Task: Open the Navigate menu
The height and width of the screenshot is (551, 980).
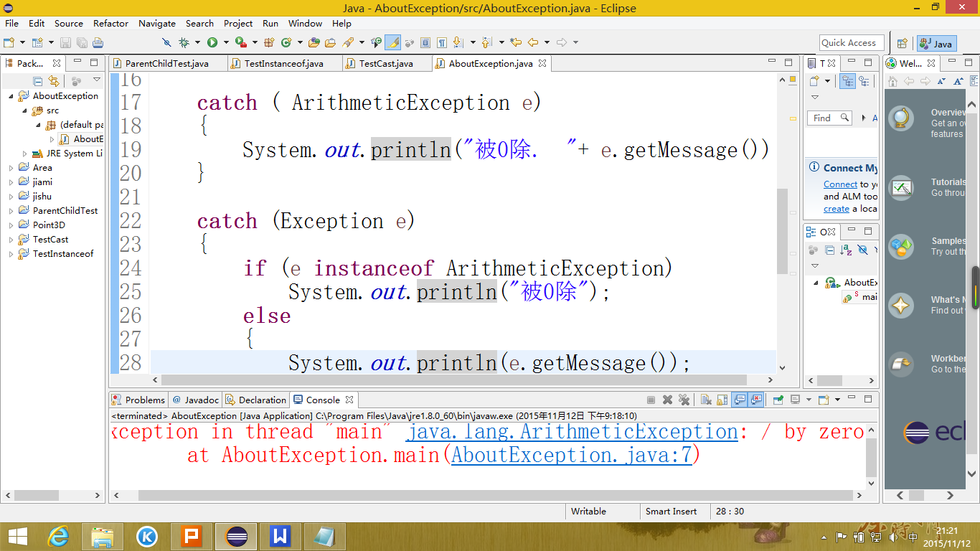Action: (157, 24)
